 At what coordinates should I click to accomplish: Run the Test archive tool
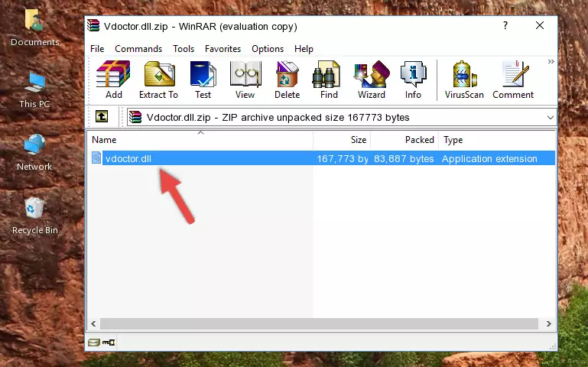pyautogui.click(x=203, y=80)
